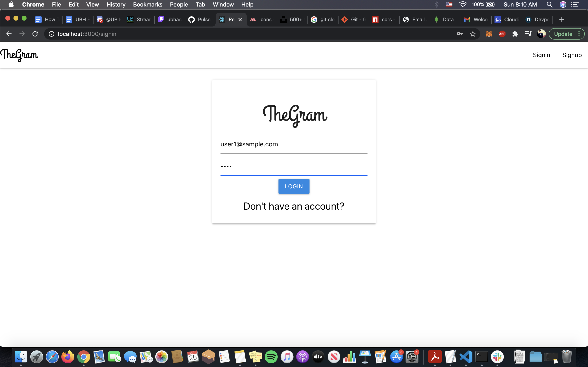Click the Signup link in navbar
This screenshot has height=367, width=588.
572,55
